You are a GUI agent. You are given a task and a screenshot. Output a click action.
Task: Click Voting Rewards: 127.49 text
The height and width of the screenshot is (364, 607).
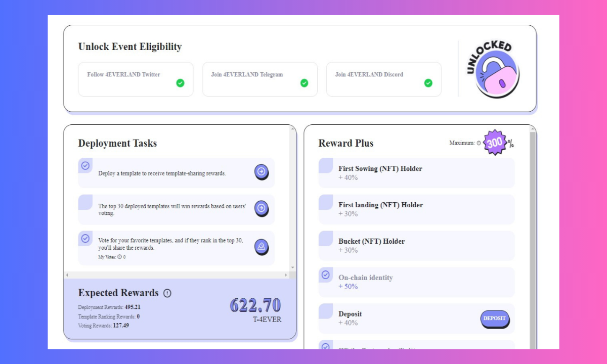pyautogui.click(x=103, y=326)
